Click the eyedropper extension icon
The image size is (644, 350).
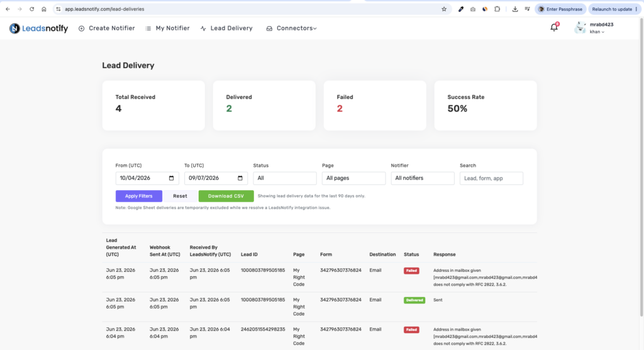click(461, 9)
